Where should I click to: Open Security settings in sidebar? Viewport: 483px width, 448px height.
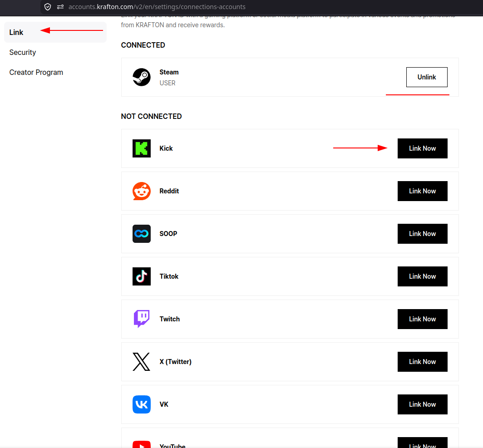[23, 52]
